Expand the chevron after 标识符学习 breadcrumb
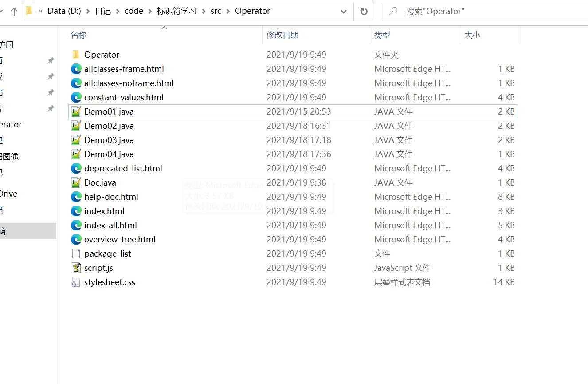The image size is (588, 384). click(x=204, y=11)
